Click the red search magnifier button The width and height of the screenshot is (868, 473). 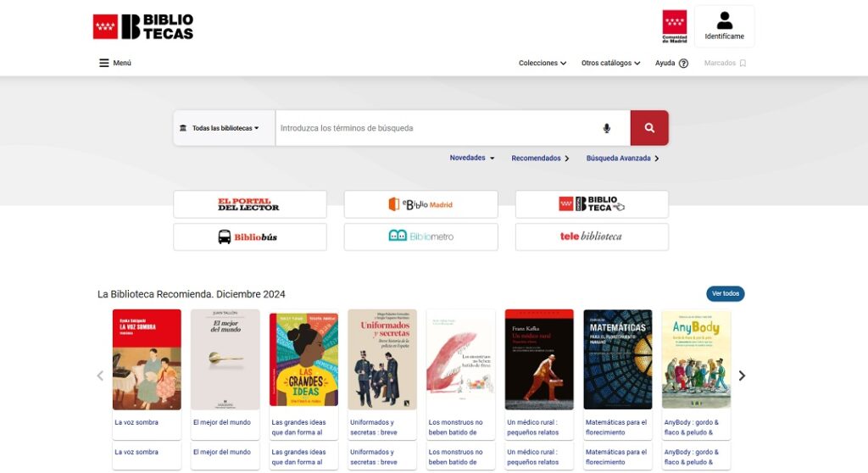coord(649,128)
